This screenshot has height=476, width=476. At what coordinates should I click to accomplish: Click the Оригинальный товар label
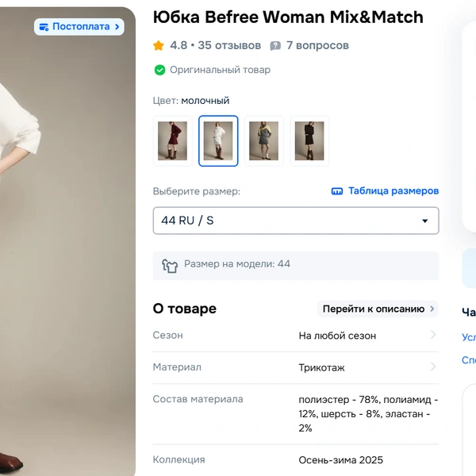pos(220,70)
